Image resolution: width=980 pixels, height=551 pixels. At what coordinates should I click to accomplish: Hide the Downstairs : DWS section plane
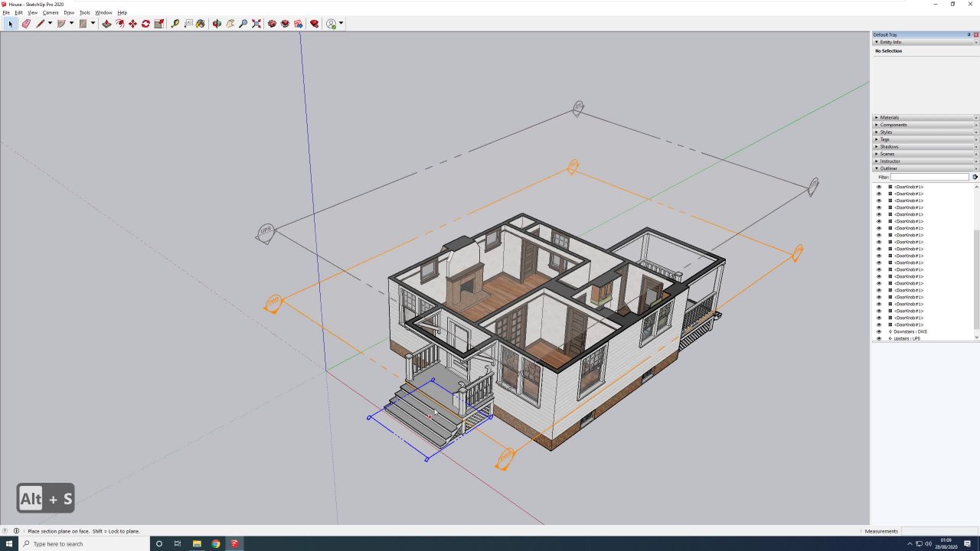pos(879,331)
